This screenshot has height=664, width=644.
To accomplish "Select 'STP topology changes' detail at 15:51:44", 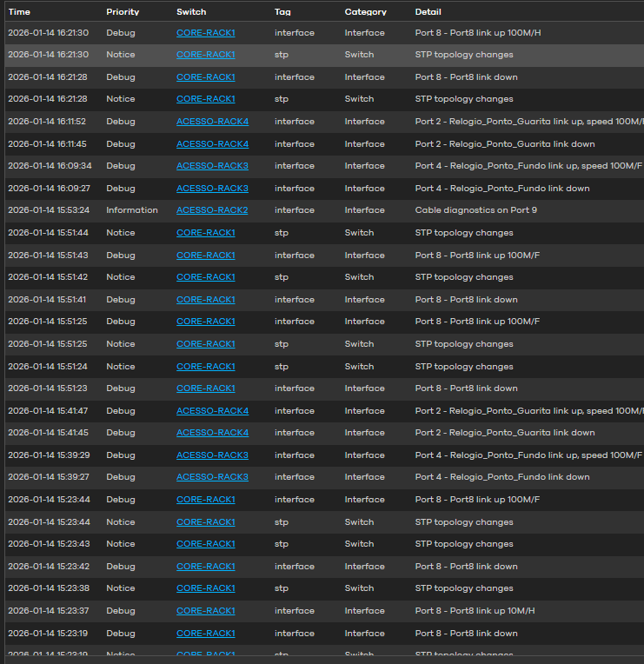I will 463,232.
